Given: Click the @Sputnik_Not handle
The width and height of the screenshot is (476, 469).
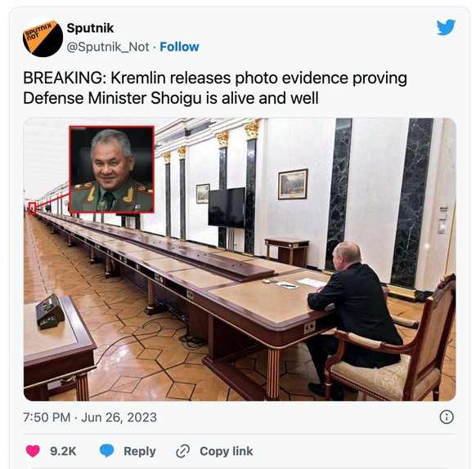Looking at the screenshot, I should click(x=108, y=47).
